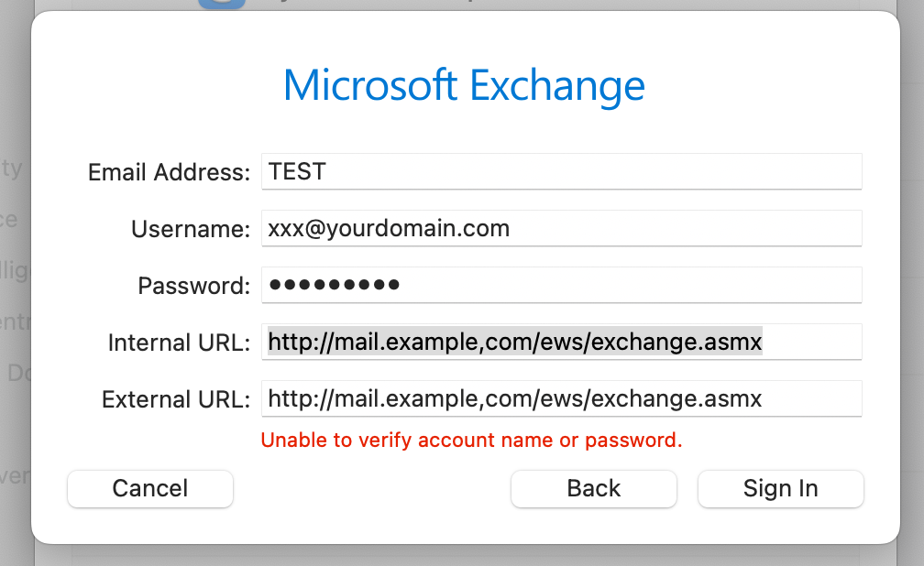Image resolution: width=924 pixels, height=566 pixels.
Task: Click the "Email Address:" label
Action: click(x=169, y=172)
